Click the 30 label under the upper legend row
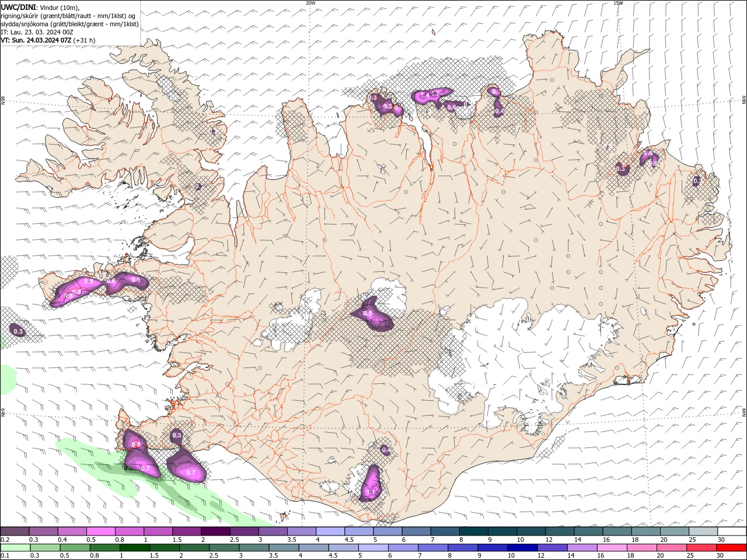The width and height of the screenshot is (747, 560). point(721,540)
